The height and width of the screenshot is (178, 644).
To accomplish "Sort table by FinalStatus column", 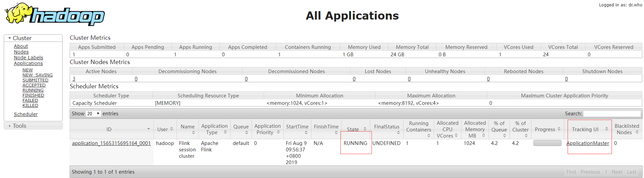I will (387, 129).
